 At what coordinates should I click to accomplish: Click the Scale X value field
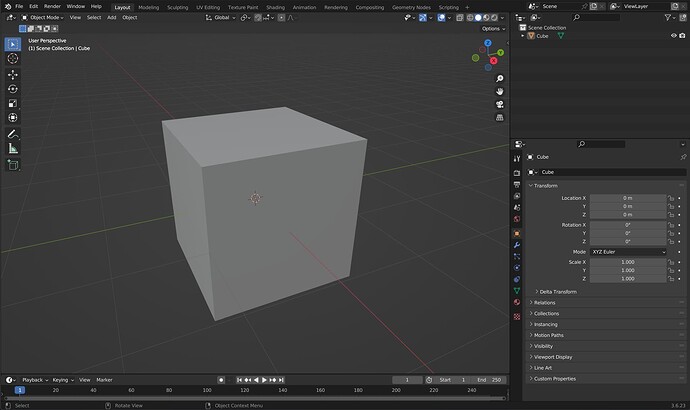click(627, 262)
